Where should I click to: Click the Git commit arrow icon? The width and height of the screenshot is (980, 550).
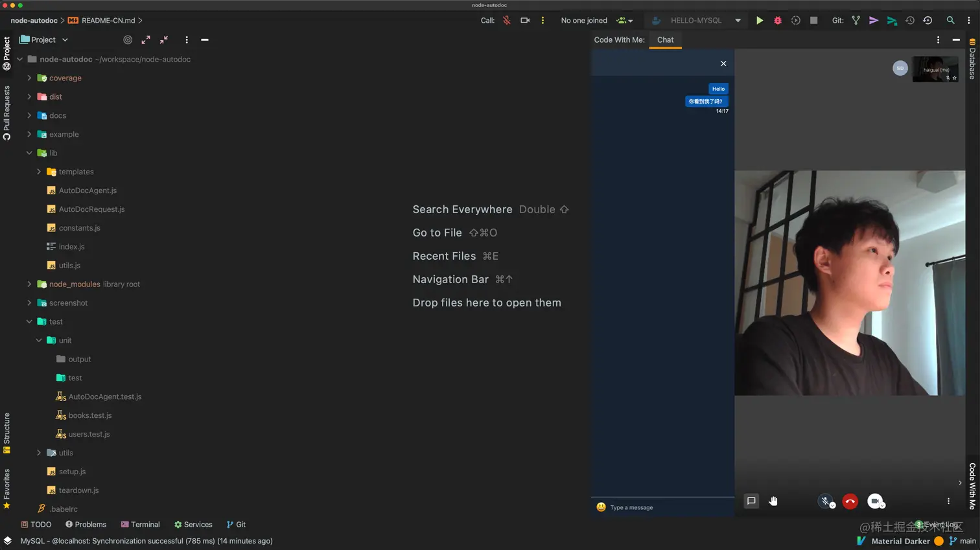(x=874, y=20)
